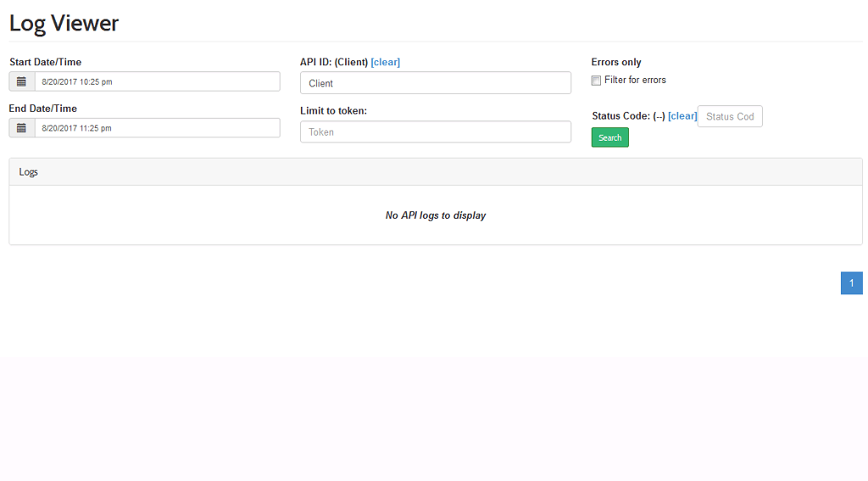Click the End Date/Time text field
Viewport: 868px width, 481px height.
pos(157,128)
